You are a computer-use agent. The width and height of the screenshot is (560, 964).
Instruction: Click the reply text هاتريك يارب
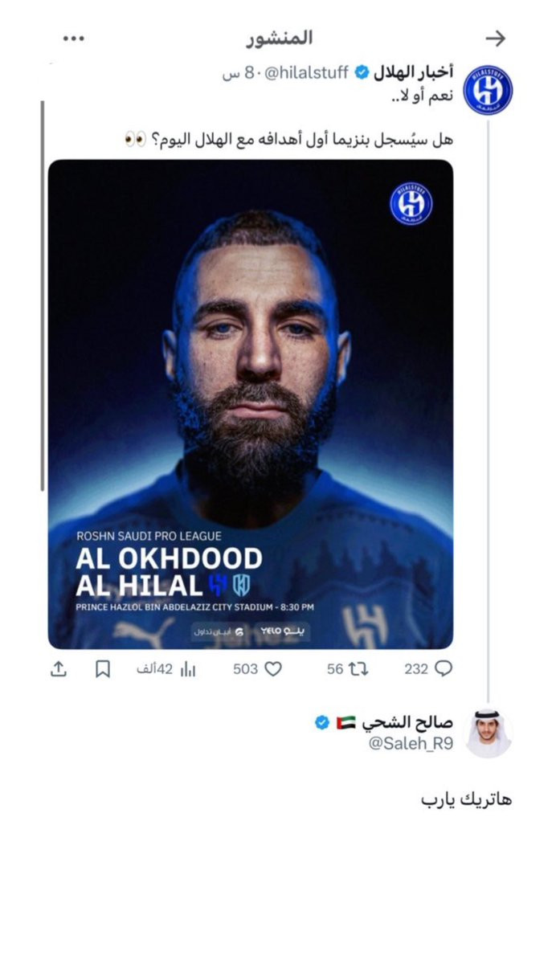467,799
